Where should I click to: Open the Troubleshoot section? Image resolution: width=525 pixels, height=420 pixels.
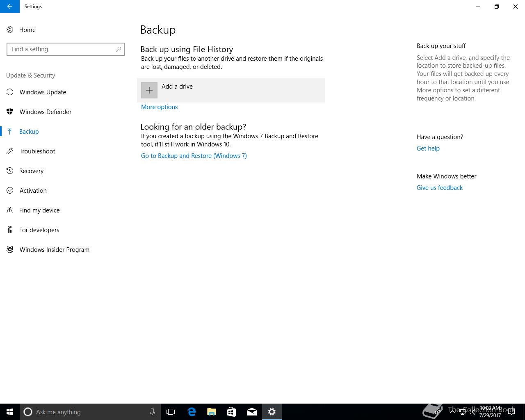click(66, 151)
